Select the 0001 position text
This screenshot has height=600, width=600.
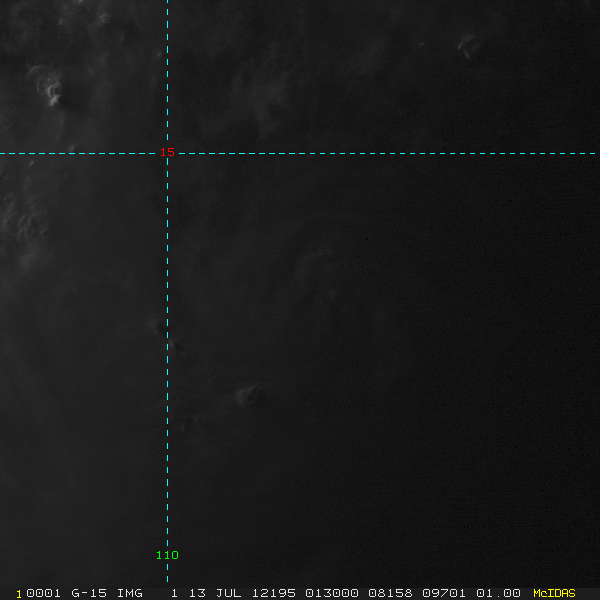tap(43, 593)
